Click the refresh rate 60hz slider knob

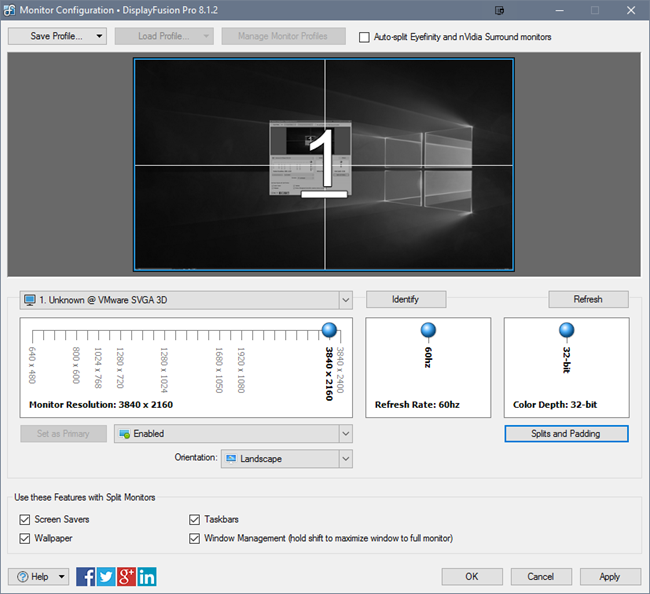point(428,330)
